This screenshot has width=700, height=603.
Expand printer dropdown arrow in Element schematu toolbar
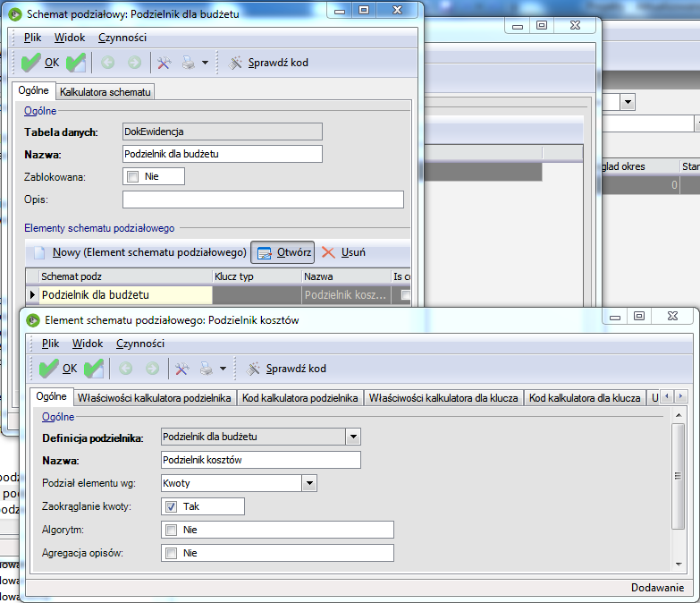coord(223,369)
